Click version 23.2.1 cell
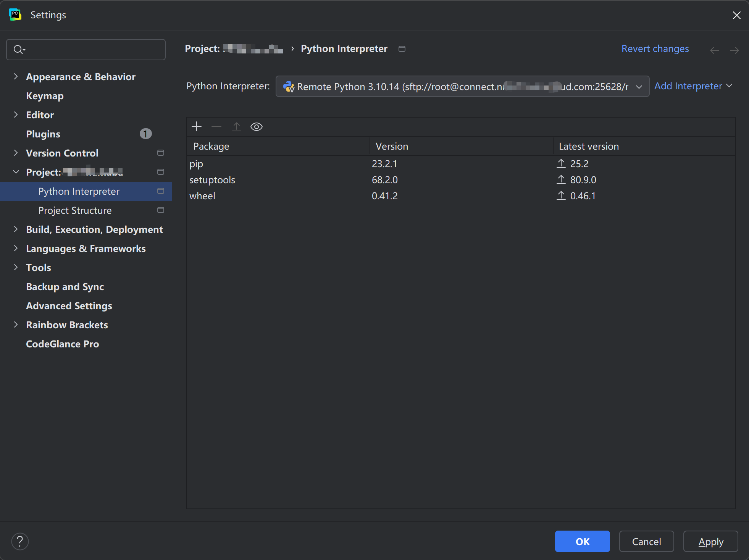This screenshot has height=560, width=749. coord(384,164)
